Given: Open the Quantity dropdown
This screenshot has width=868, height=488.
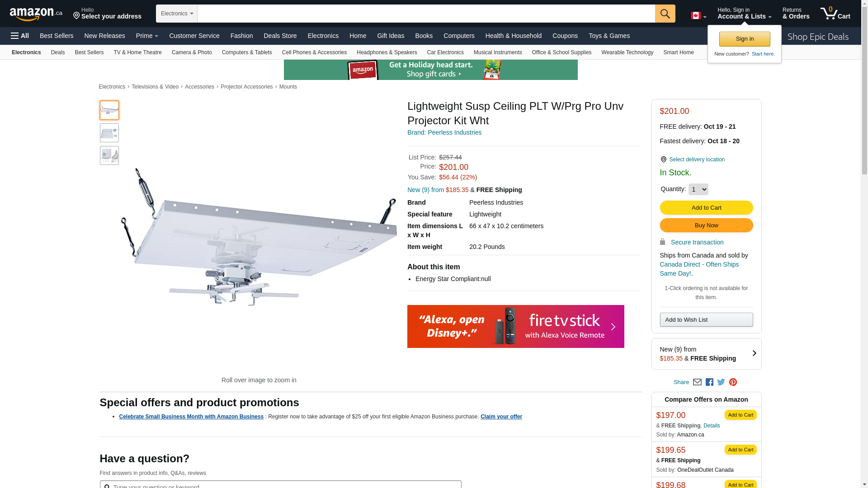Looking at the screenshot, I should [x=698, y=189].
